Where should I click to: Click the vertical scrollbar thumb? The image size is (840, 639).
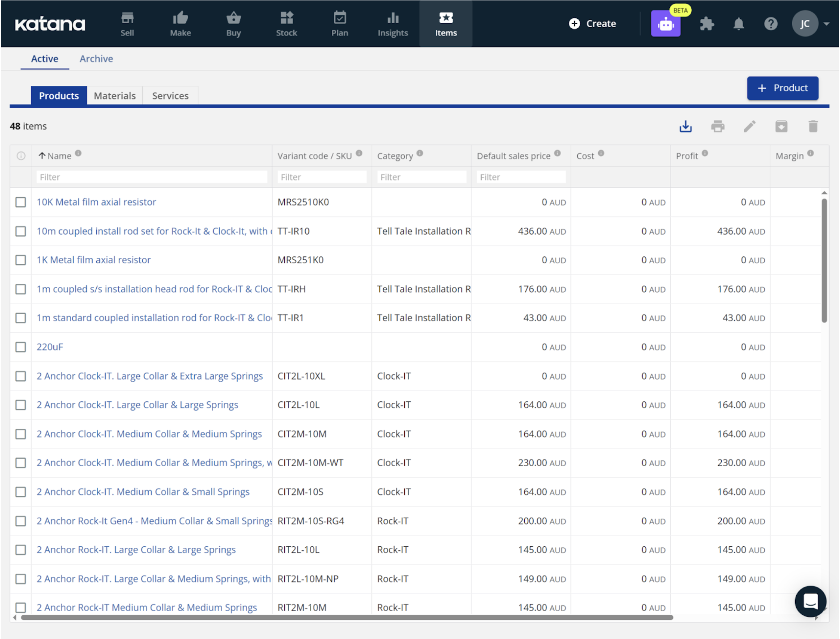[824, 260]
